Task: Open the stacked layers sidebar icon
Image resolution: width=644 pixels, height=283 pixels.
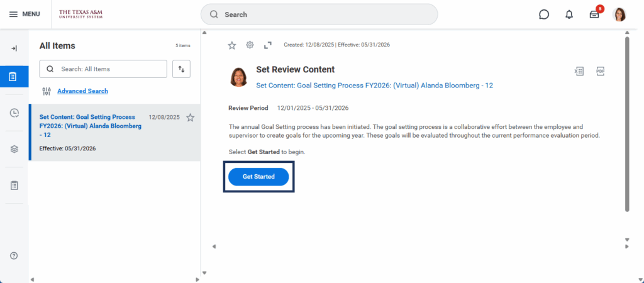Action: click(14, 149)
